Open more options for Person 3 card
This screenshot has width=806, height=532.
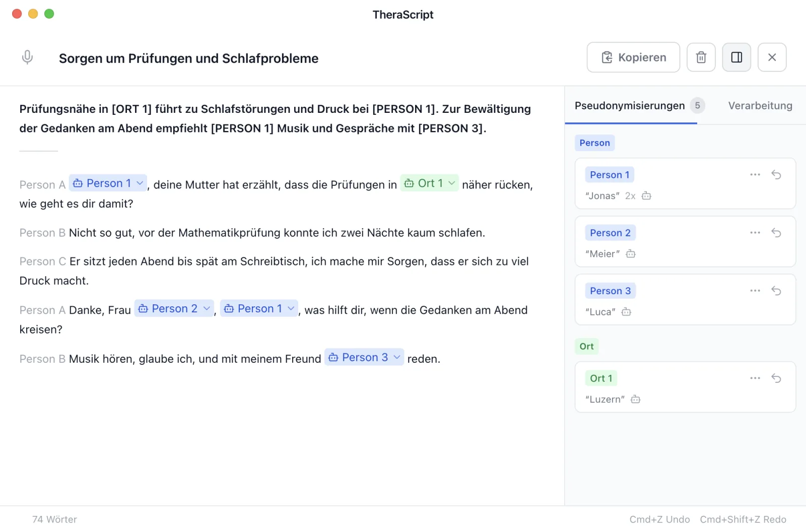pyautogui.click(x=755, y=291)
